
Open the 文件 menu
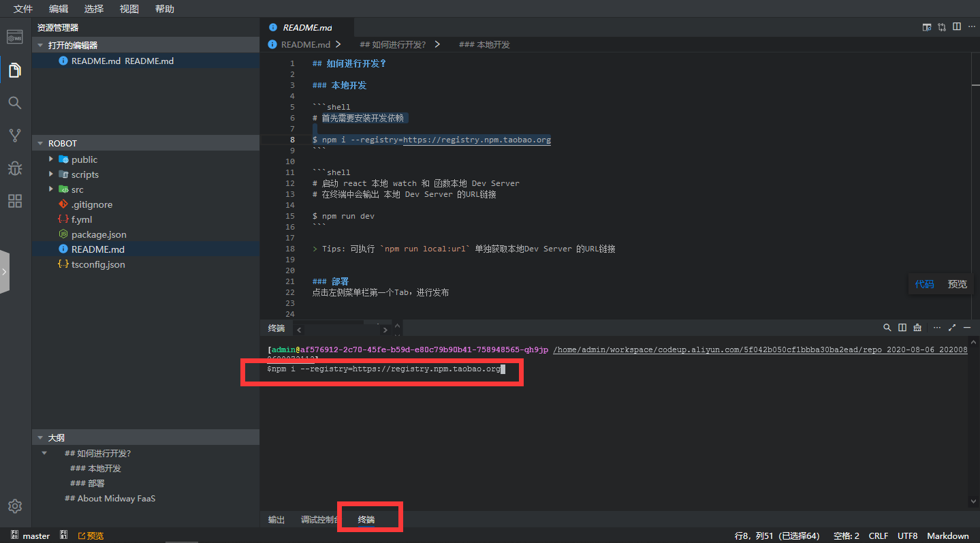23,9
